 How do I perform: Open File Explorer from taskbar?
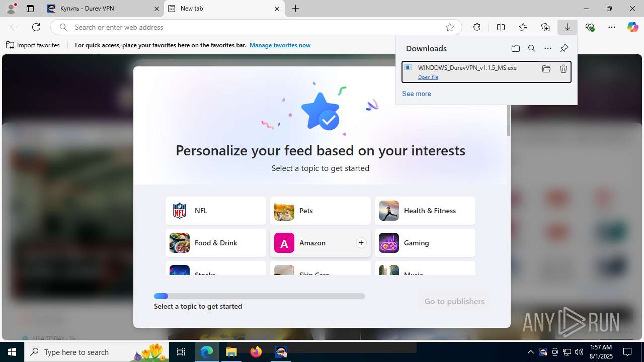tap(231, 352)
